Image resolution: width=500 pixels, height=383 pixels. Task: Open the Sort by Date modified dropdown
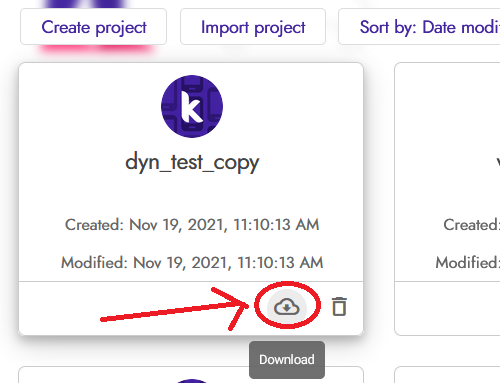(419, 27)
